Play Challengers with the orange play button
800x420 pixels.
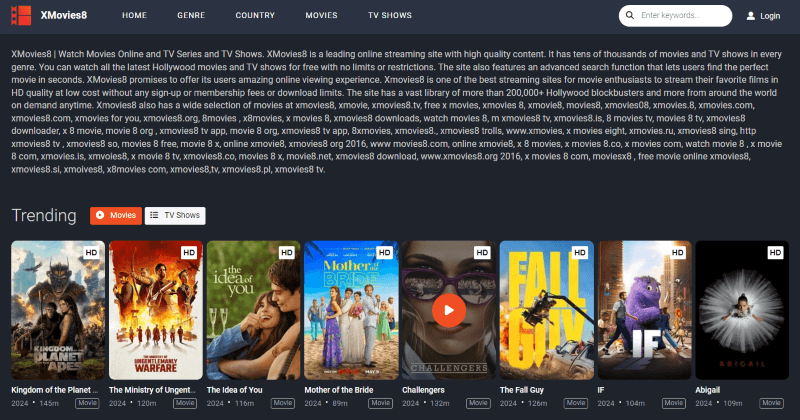[448, 310]
